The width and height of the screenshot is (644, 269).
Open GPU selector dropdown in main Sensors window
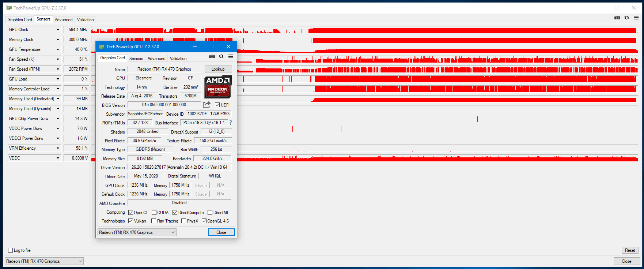[44, 261]
